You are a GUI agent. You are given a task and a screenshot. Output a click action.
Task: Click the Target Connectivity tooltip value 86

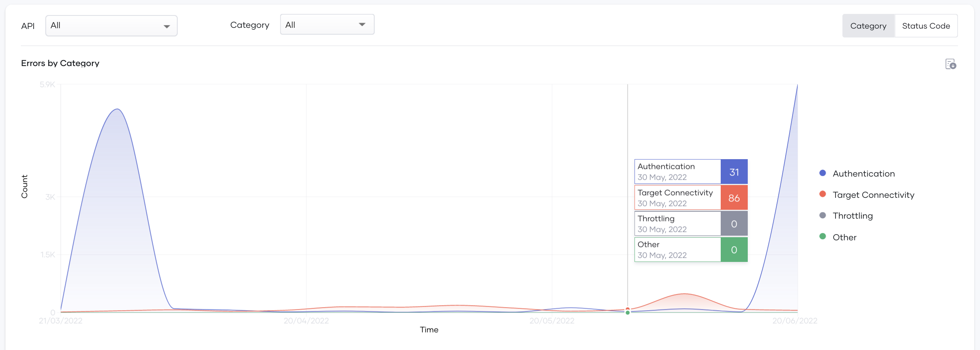734,198
